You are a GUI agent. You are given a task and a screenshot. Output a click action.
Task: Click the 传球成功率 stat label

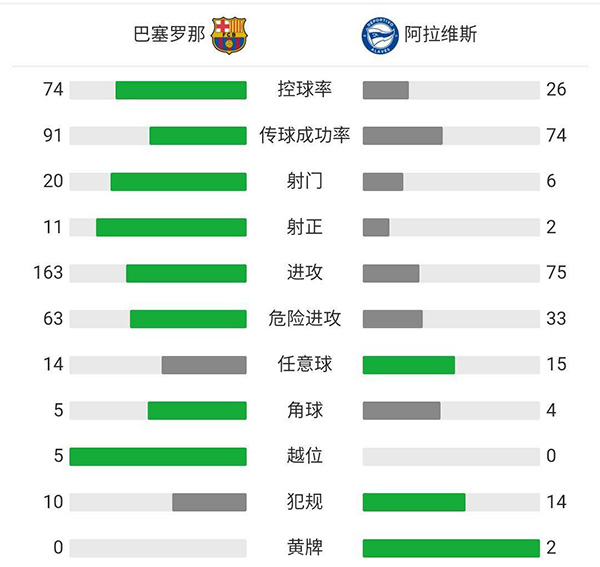305,135
